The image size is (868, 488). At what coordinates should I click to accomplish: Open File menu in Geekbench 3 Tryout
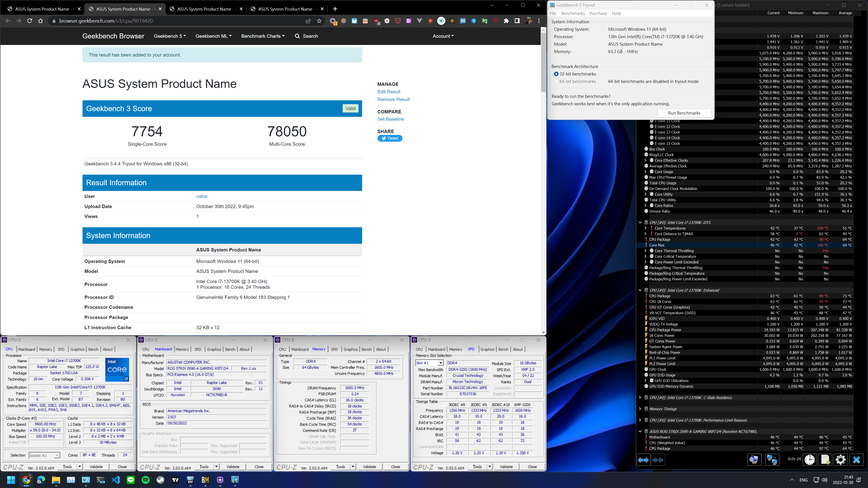553,14
